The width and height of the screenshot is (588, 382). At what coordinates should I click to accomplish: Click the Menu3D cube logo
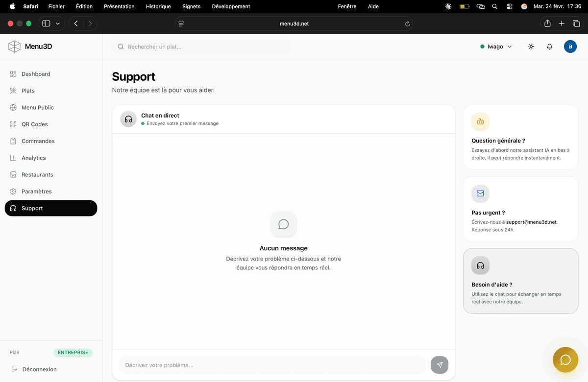pyautogui.click(x=14, y=47)
